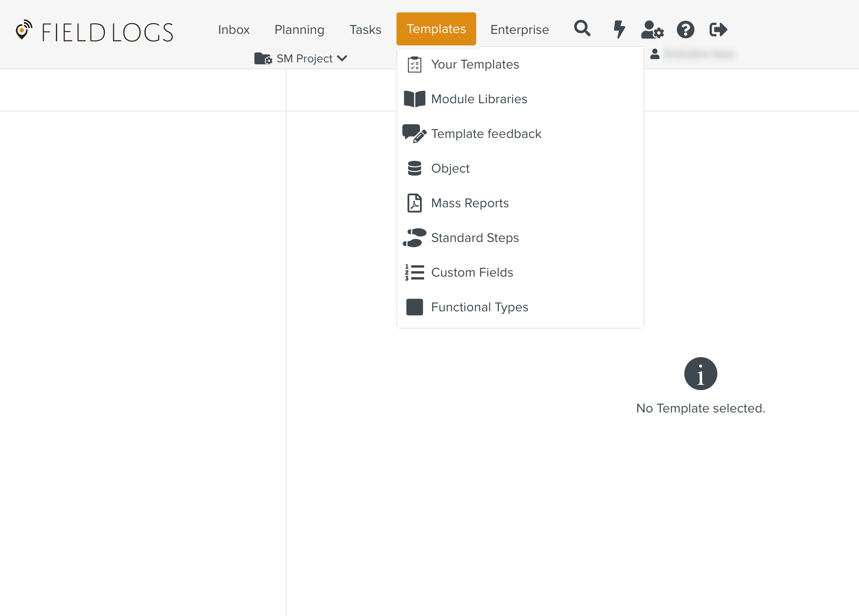
Task: Click the logout arrow icon
Action: (718, 29)
